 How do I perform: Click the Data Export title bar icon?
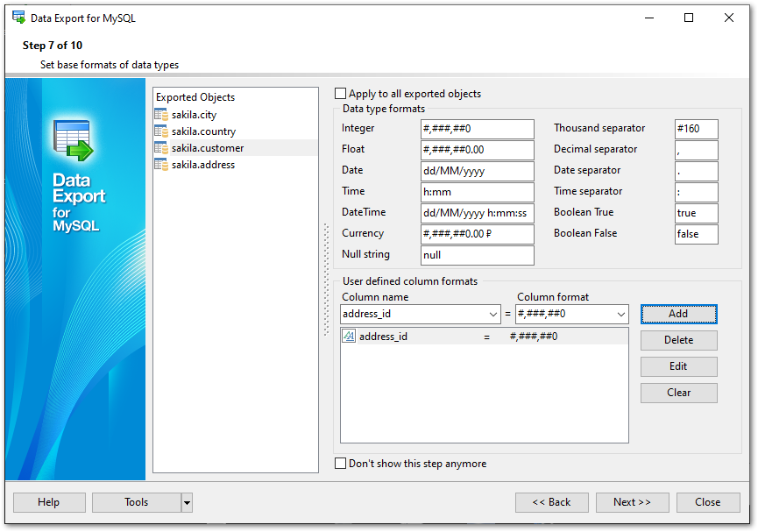[x=19, y=18]
